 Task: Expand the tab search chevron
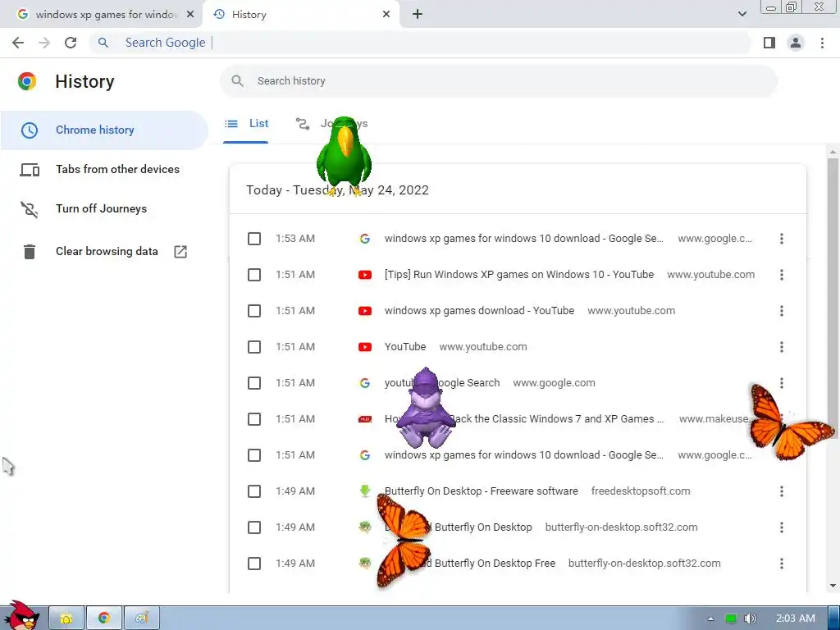(x=742, y=14)
